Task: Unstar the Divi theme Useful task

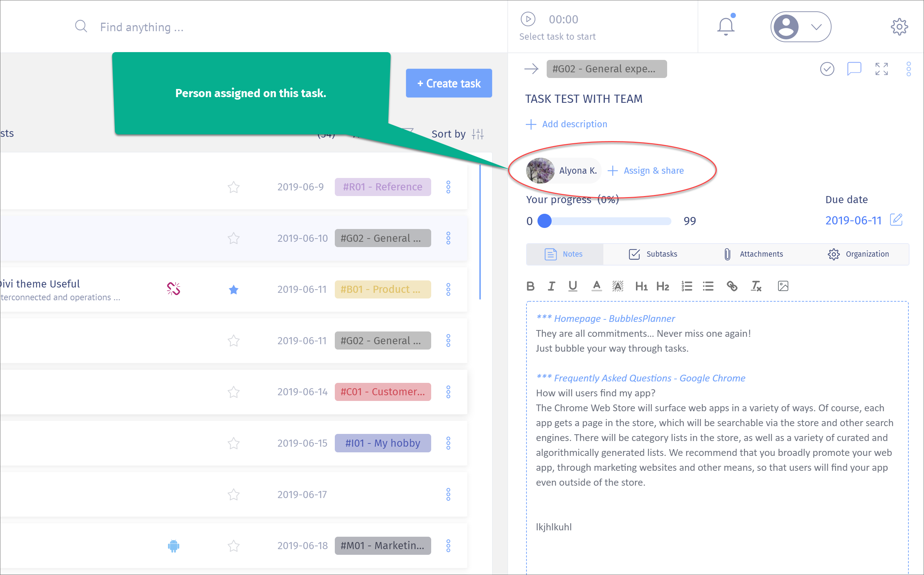Action: (233, 289)
